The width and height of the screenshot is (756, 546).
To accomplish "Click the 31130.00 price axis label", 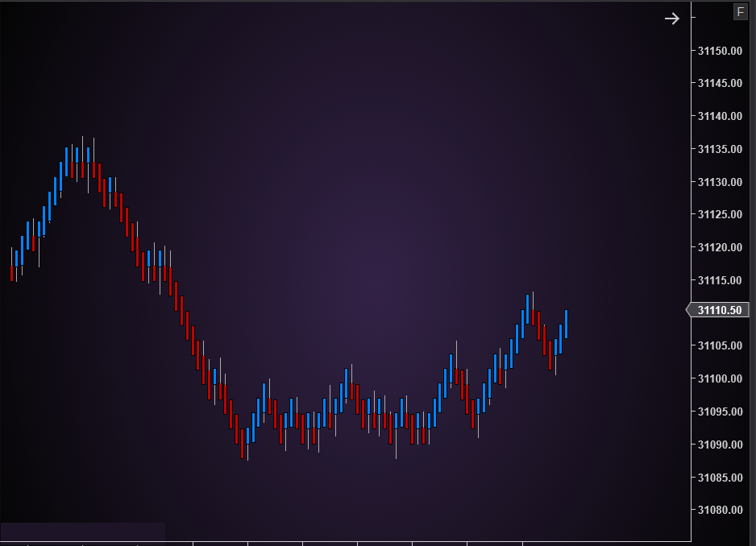I will 720,182.
